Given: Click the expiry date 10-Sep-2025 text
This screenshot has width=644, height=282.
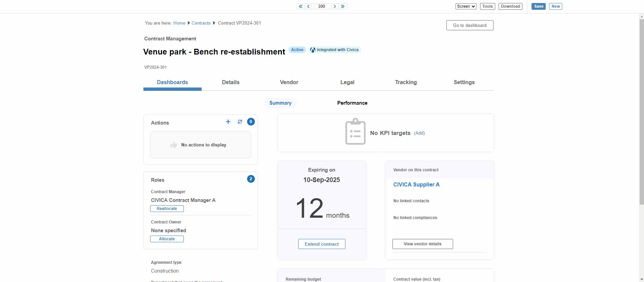Looking at the screenshot, I should 321,180.
